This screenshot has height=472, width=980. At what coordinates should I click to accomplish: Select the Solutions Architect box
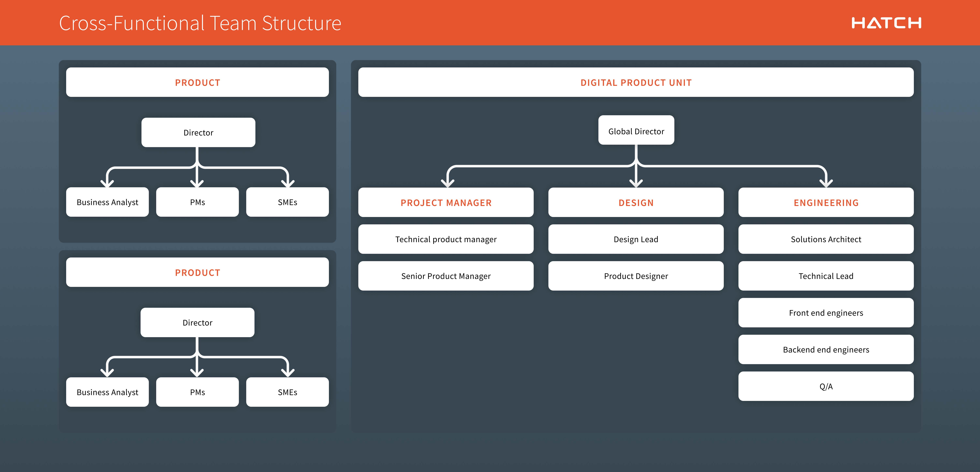tap(826, 239)
